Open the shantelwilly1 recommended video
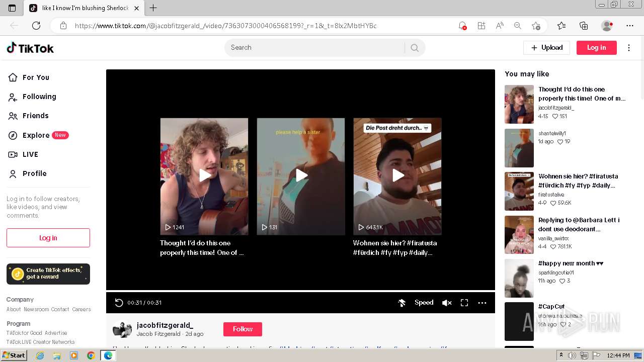 click(x=519, y=148)
